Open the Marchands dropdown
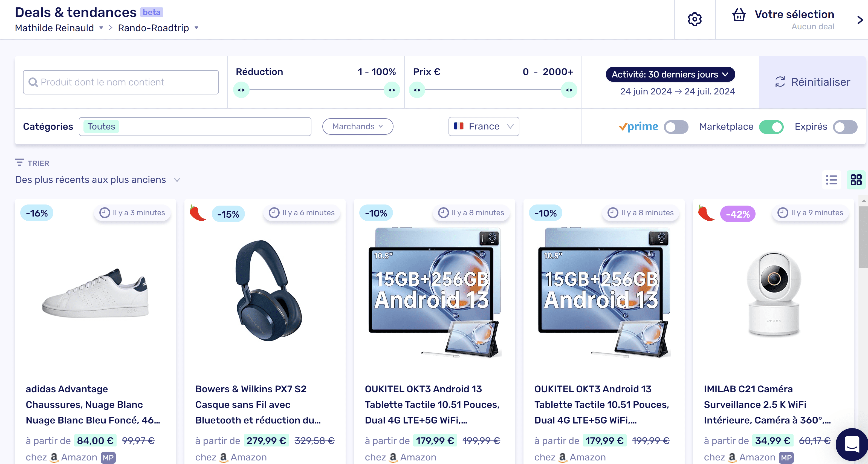The height and width of the screenshot is (464, 868). tap(357, 126)
